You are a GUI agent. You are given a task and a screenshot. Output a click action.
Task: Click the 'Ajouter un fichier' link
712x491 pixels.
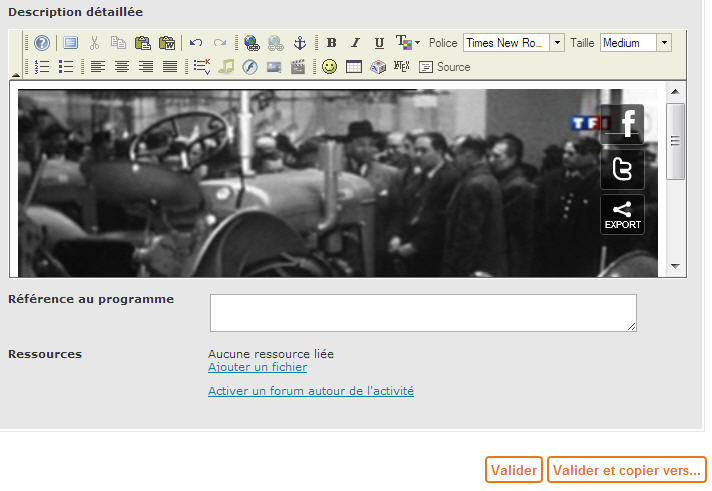coord(257,368)
